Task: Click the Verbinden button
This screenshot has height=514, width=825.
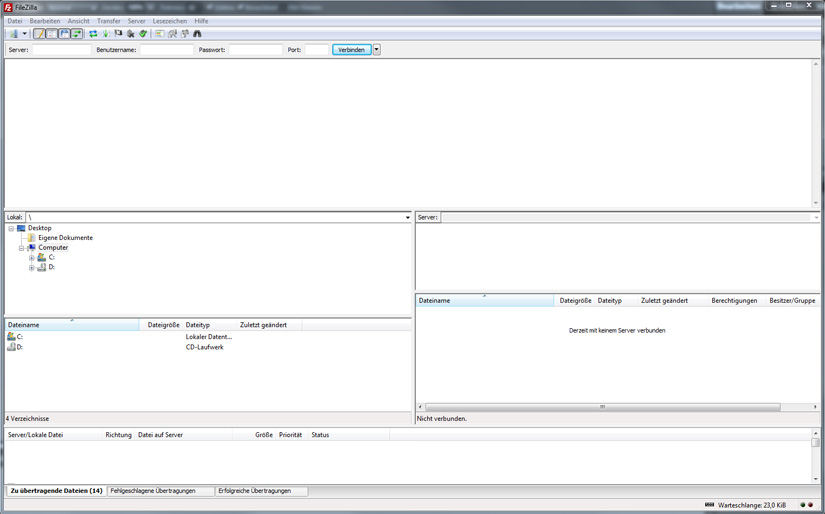Action: 351,50
